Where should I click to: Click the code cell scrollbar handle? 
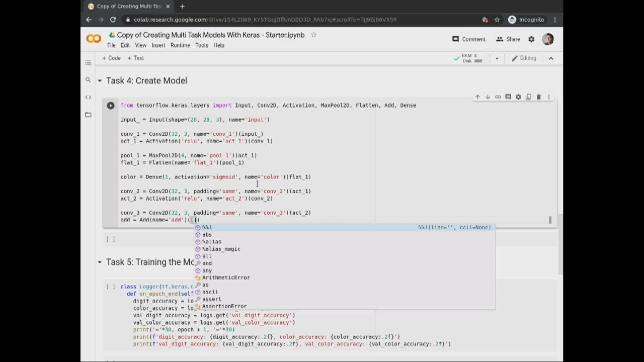click(550, 220)
